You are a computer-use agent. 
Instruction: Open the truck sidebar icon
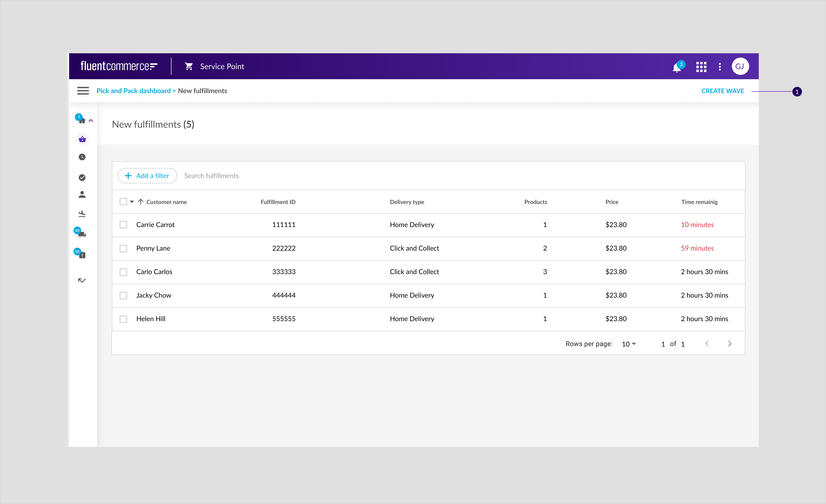[82, 234]
